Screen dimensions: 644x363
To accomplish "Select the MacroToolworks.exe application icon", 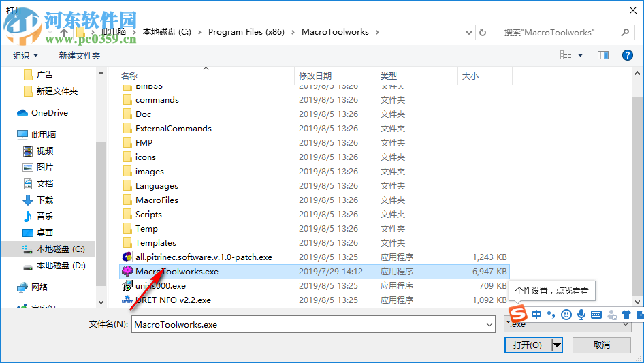I will coord(127,271).
